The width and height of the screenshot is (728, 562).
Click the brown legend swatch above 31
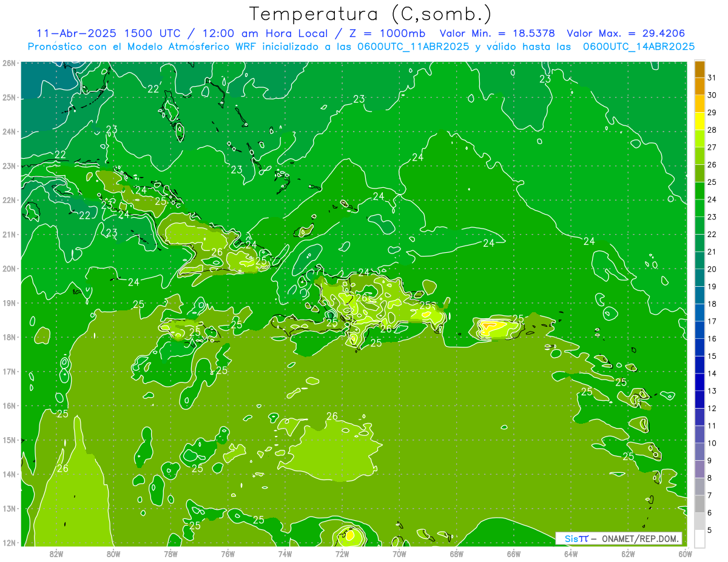699,70
